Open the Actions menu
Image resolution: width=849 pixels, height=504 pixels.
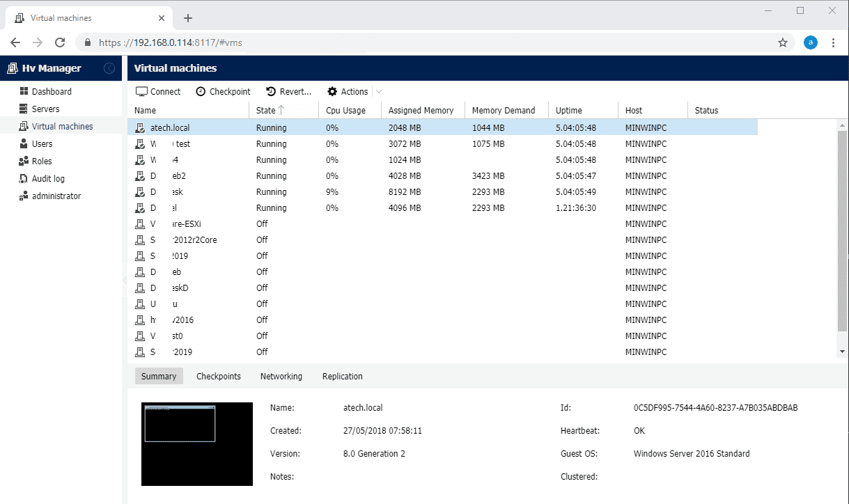pyautogui.click(x=348, y=91)
